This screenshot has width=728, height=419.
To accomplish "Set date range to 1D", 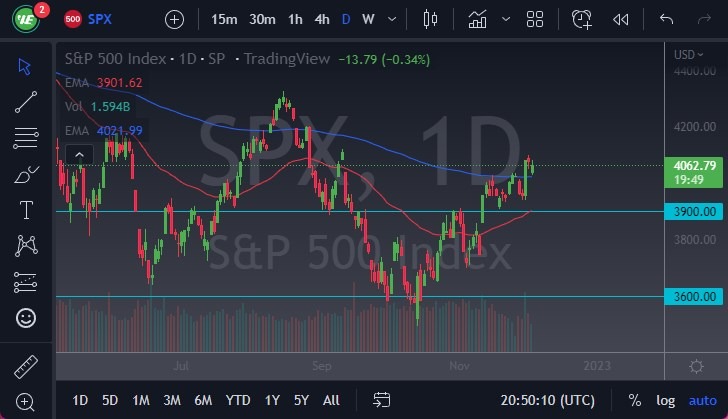I will (80, 400).
